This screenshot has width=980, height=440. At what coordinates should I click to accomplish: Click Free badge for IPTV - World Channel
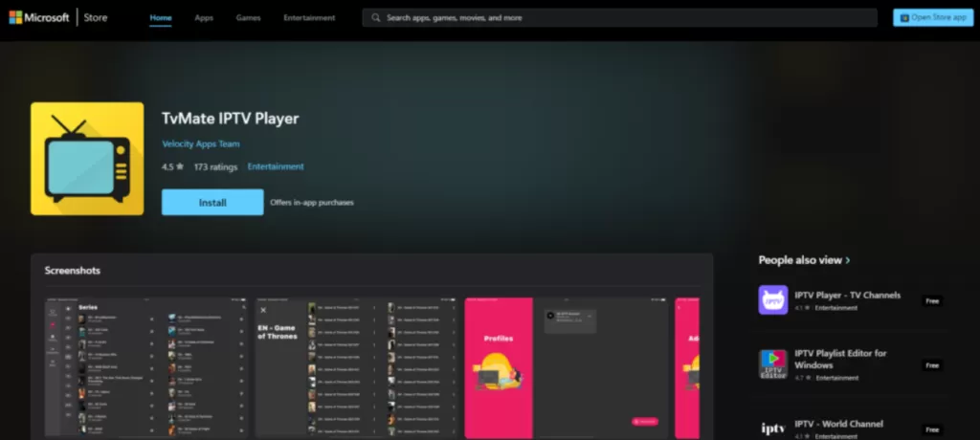coord(932,429)
